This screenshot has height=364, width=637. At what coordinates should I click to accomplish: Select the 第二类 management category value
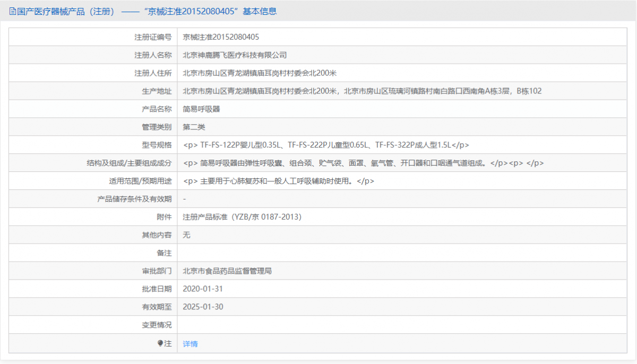(194, 127)
